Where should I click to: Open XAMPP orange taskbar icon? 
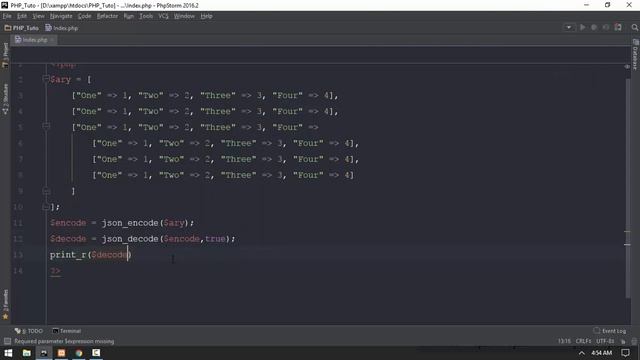pos(62,353)
